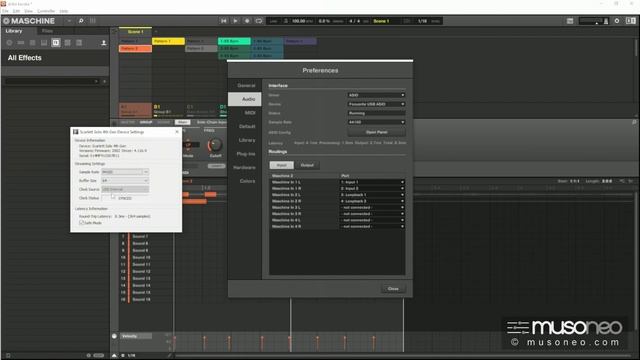
Task: Open the Driver dropdown showing ASIO
Action: coord(376,95)
